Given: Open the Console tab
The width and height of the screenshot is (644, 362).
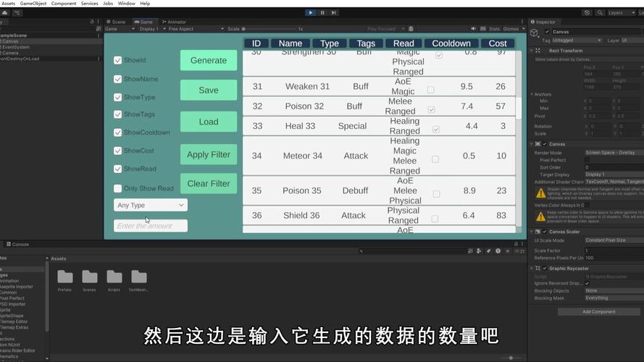Looking at the screenshot, I should point(17,244).
